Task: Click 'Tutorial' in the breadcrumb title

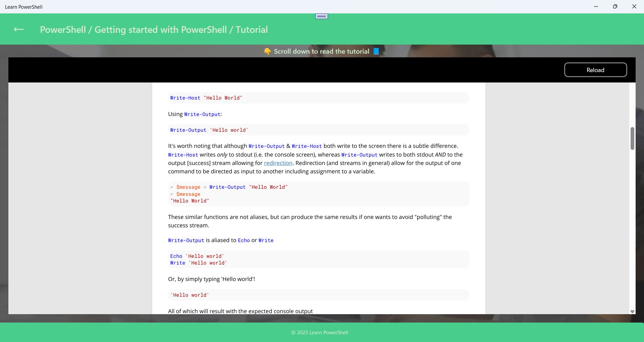Action: 252,30
